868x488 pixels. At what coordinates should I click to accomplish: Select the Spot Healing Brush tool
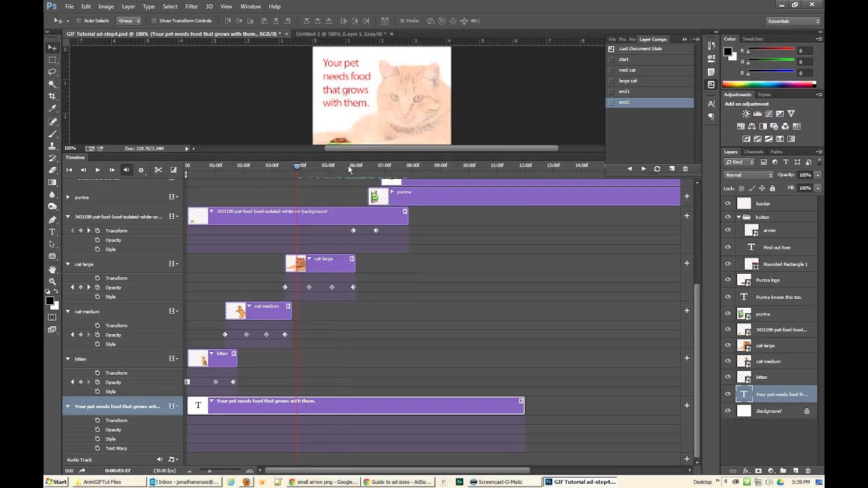[x=52, y=121]
